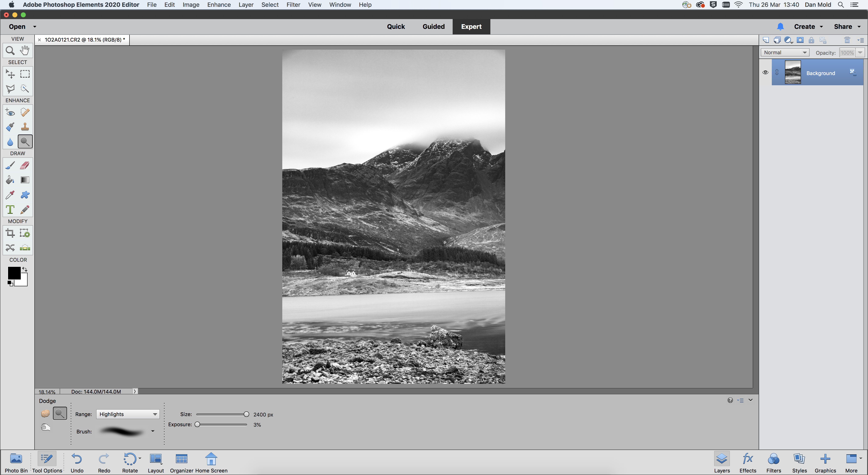Expand the Brush preset picker arrow
The width and height of the screenshot is (868, 475).
pos(153,431)
